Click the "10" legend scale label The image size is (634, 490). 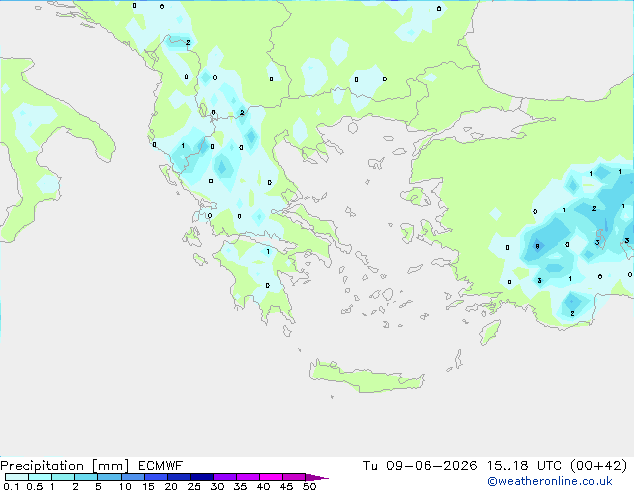coord(125,486)
